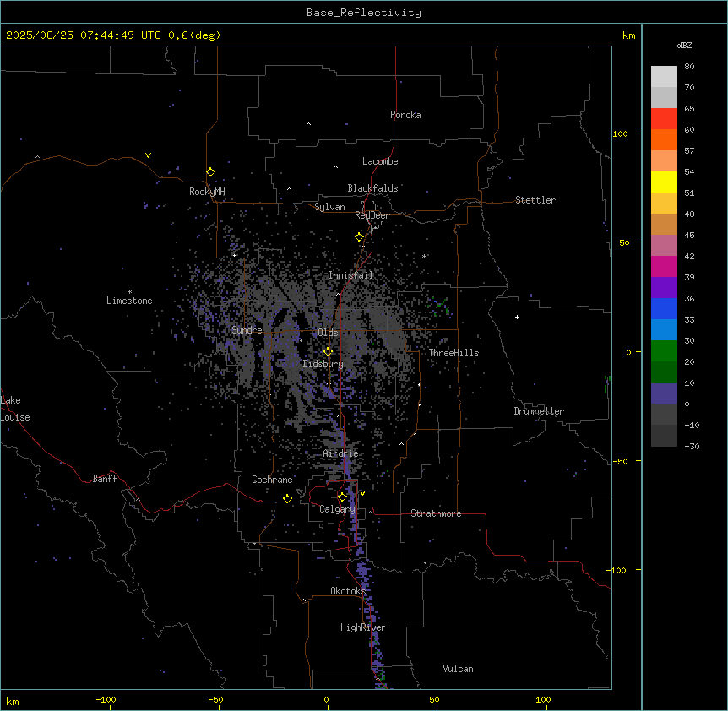
Task: Click the Sylvan label
Action: (329, 207)
